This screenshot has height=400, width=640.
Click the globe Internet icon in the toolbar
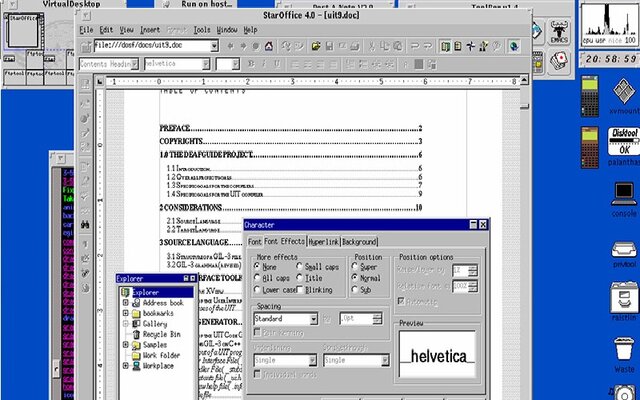click(513, 46)
